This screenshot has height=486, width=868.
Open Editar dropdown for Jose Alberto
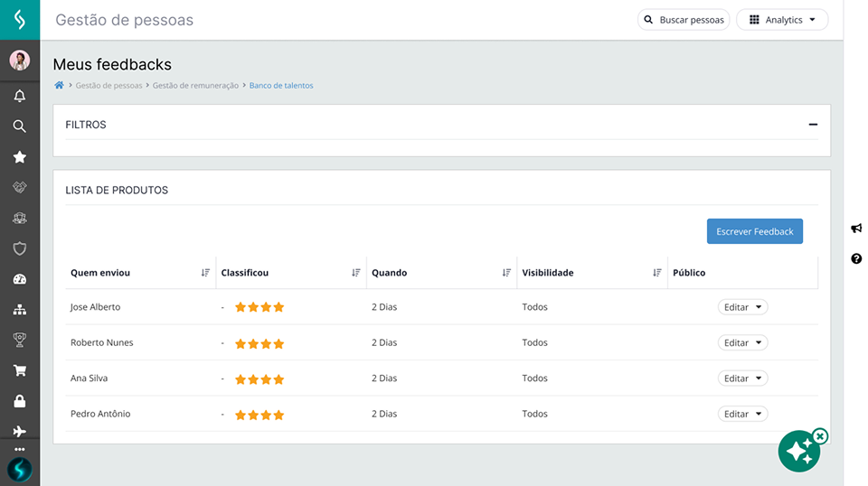pos(742,307)
